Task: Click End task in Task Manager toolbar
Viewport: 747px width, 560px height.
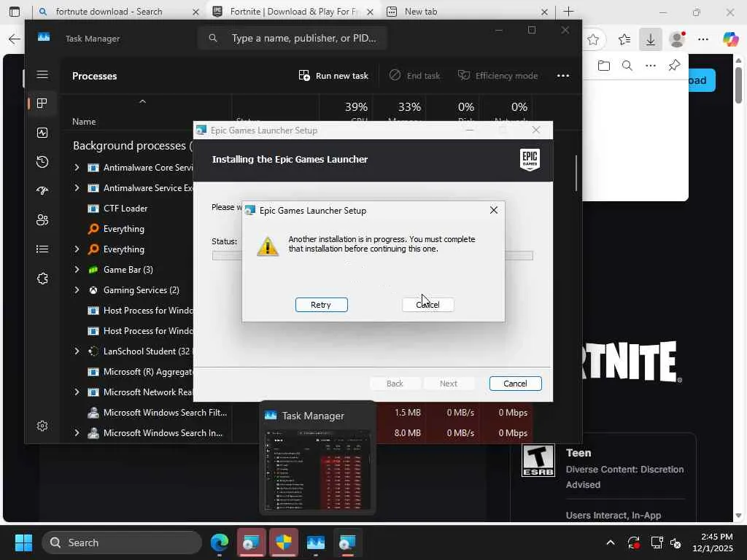Action: click(x=415, y=76)
